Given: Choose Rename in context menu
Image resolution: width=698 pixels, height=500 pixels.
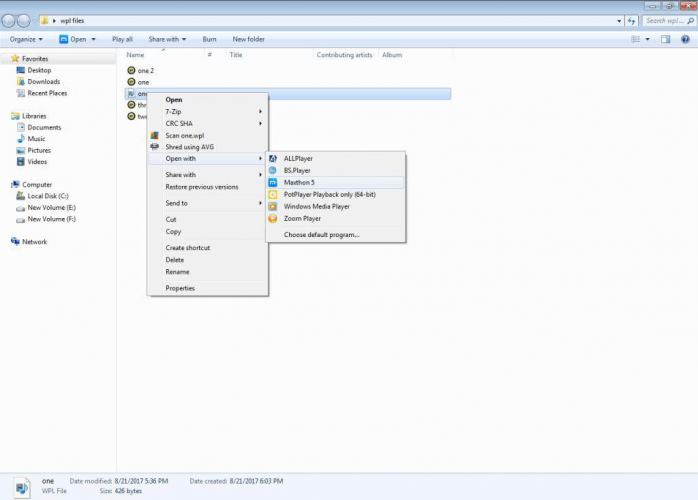Looking at the screenshot, I should tap(208, 272).
